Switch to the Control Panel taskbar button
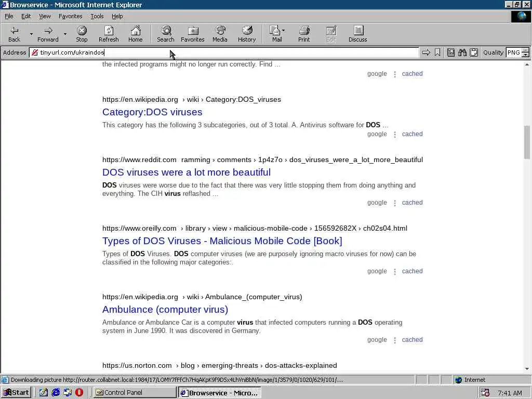The width and height of the screenshot is (532, 399). 135,393
